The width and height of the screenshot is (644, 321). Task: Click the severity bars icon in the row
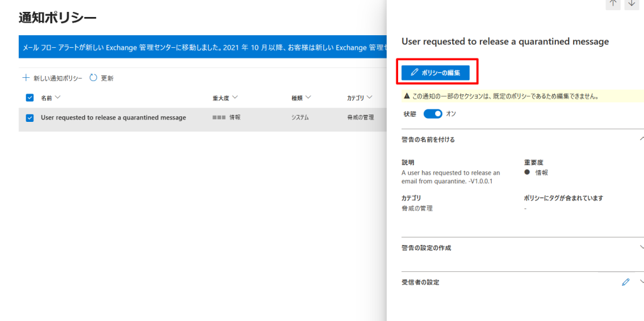pyautogui.click(x=219, y=117)
